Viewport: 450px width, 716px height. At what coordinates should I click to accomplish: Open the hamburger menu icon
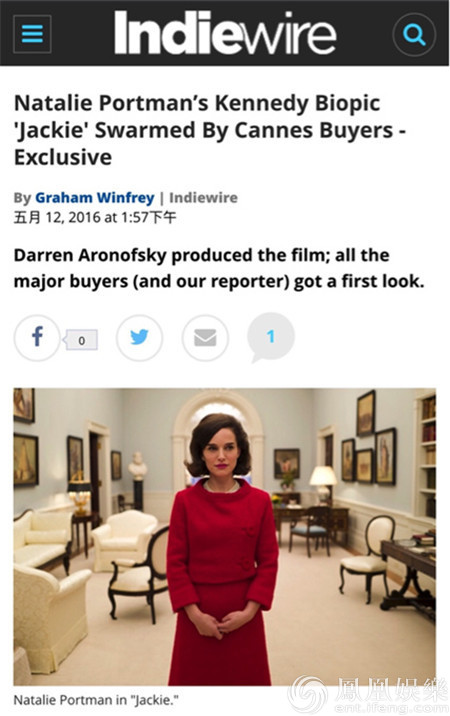[x=32, y=34]
